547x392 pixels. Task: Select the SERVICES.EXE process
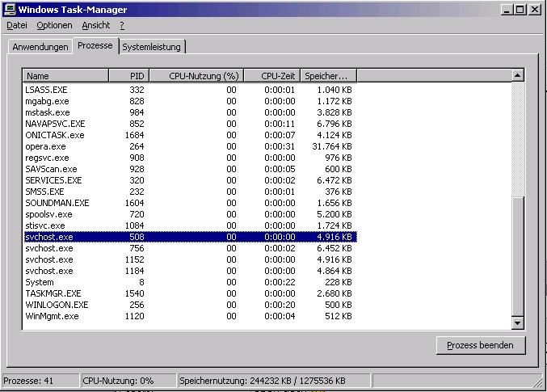(190, 180)
